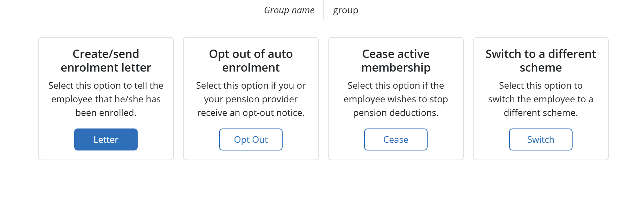The height and width of the screenshot is (206, 644).
Task: Click the 'employee wishes to stop' text line
Action: pyautogui.click(x=396, y=99)
